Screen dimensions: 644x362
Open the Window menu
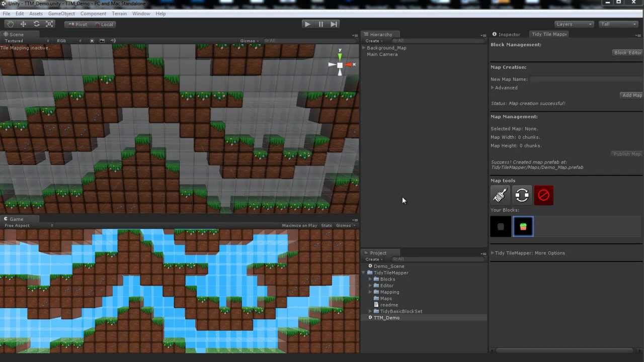(x=141, y=14)
